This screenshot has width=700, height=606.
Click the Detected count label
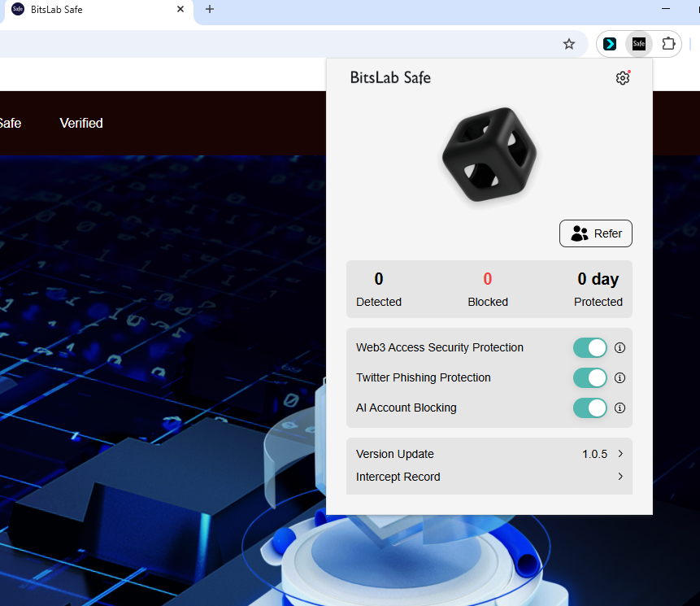pyautogui.click(x=379, y=302)
